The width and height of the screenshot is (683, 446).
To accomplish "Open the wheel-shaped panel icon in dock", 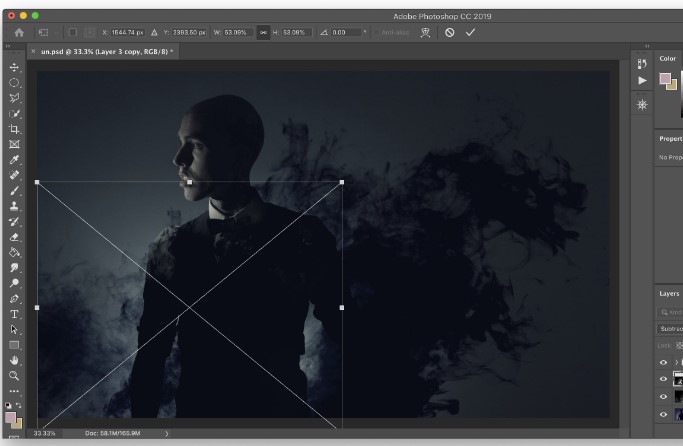I will (642, 105).
